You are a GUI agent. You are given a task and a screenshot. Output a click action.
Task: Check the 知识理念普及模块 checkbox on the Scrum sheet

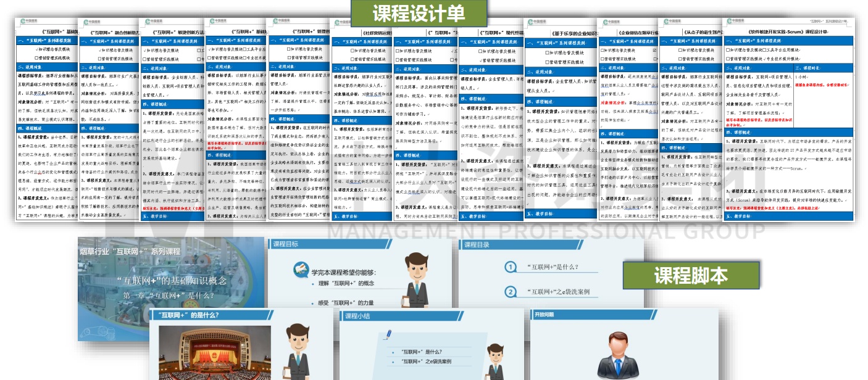pos(727,49)
